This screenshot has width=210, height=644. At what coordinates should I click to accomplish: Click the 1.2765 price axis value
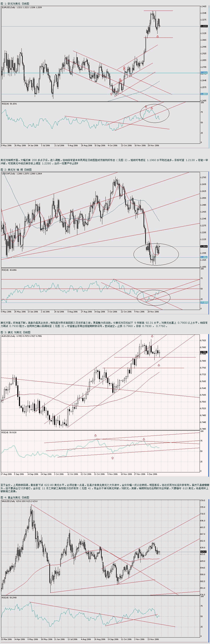pos(204,177)
